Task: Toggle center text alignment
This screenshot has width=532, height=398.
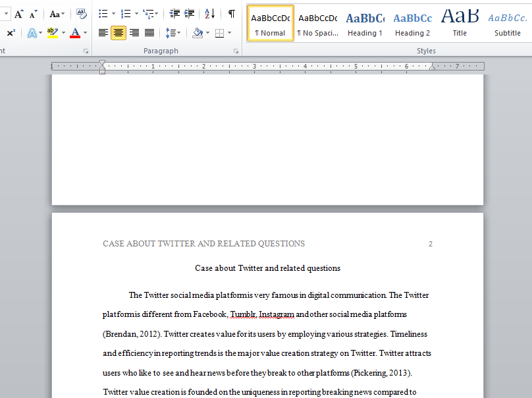Action: point(118,33)
